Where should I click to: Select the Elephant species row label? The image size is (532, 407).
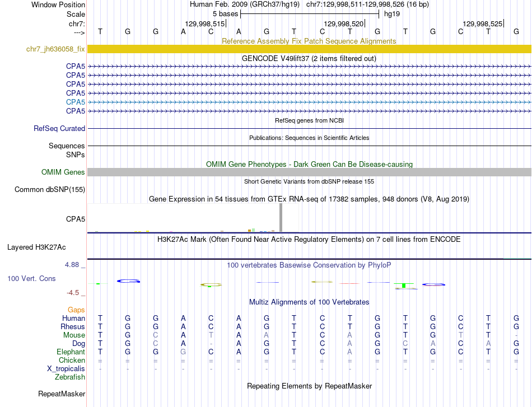click(x=71, y=352)
